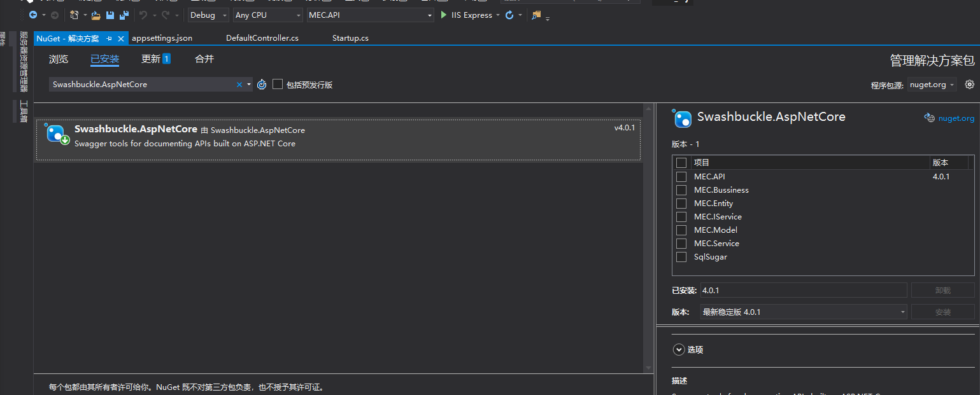This screenshot has height=395, width=980.
Task: Click the new project toolbar icon
Action: coord(75,15)
